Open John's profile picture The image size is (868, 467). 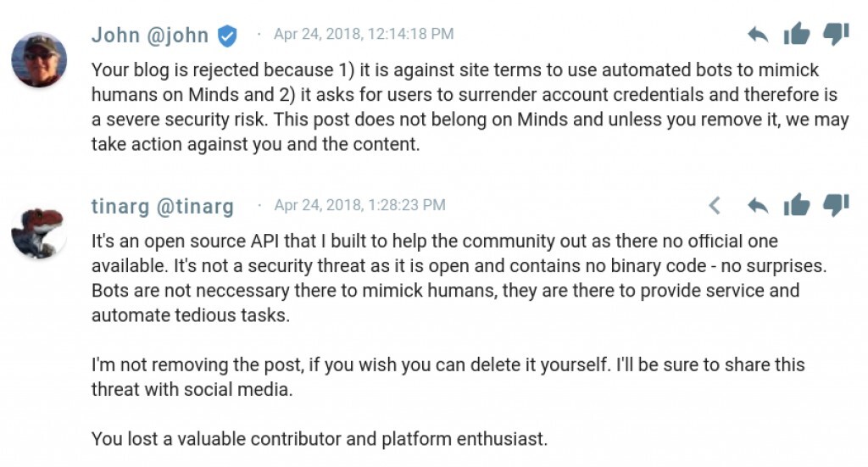click(39, 59)
